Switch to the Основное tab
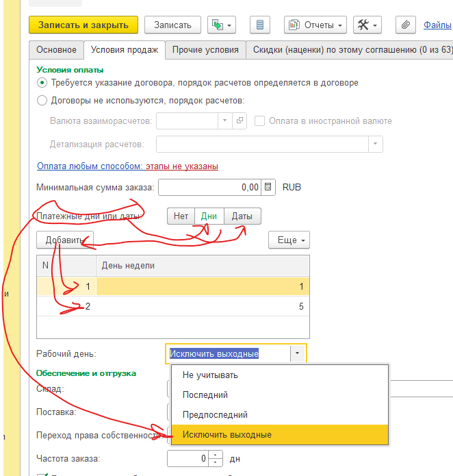This screenshot has width=453, height=476. coord(56,50)
